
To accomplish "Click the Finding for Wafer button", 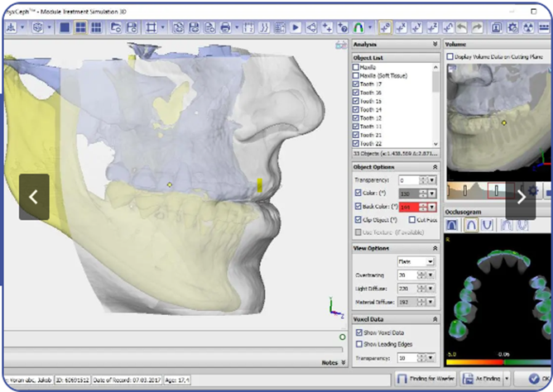I will pos(425,379).
